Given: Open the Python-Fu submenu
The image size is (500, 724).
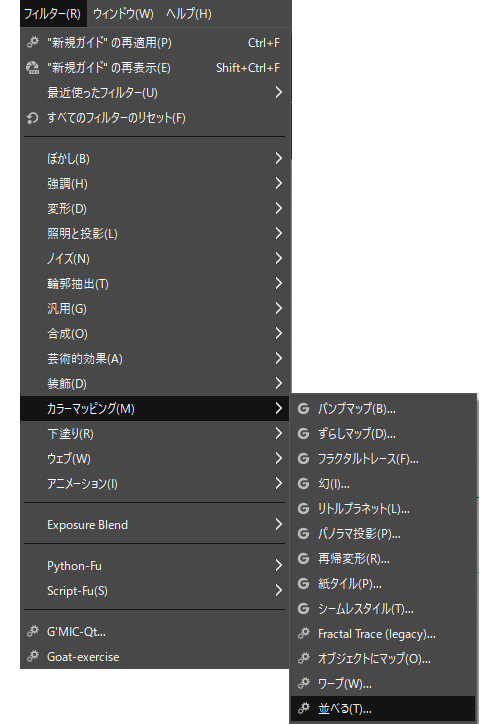Looking at the screenshot, I should coord(154,566).
